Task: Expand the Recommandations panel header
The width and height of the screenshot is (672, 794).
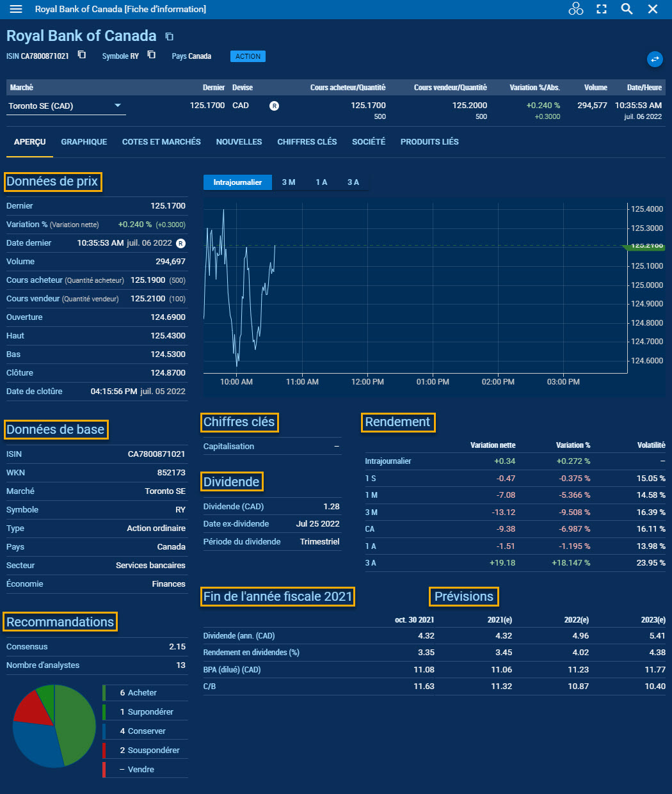Action: click(60, 621)
